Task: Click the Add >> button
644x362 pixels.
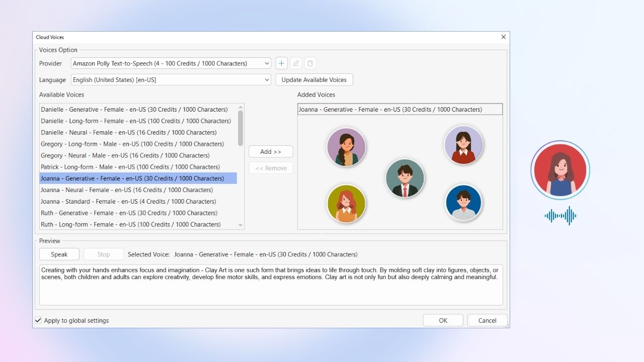Action: point(271,152)
